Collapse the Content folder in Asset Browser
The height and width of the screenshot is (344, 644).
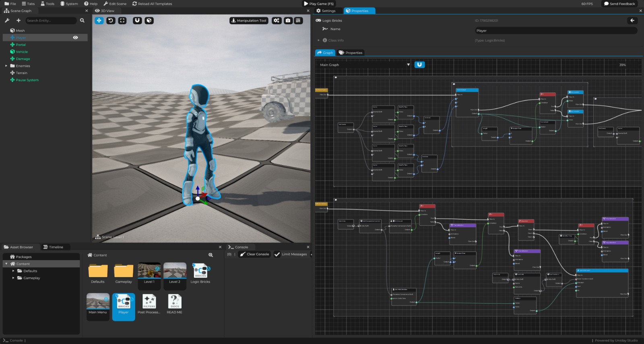[x=6, y=264]
